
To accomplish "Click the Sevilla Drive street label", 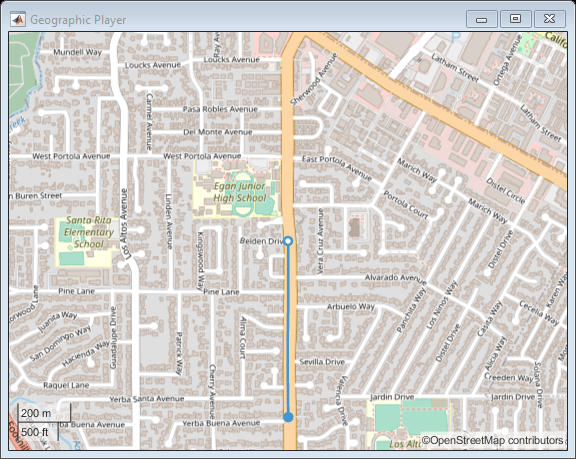I will coord(322,362).
